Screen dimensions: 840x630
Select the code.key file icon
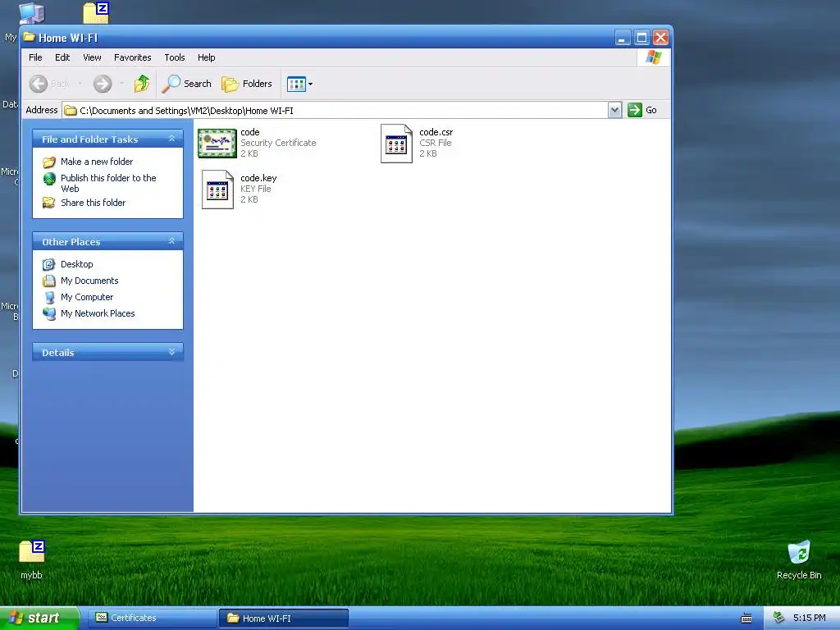coord(217,189)
